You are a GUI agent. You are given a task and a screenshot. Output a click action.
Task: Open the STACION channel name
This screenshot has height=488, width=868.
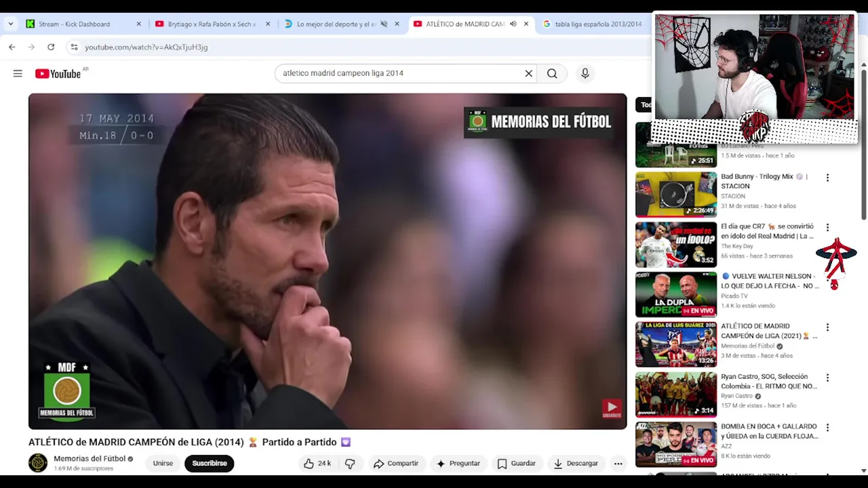[733, 197]
